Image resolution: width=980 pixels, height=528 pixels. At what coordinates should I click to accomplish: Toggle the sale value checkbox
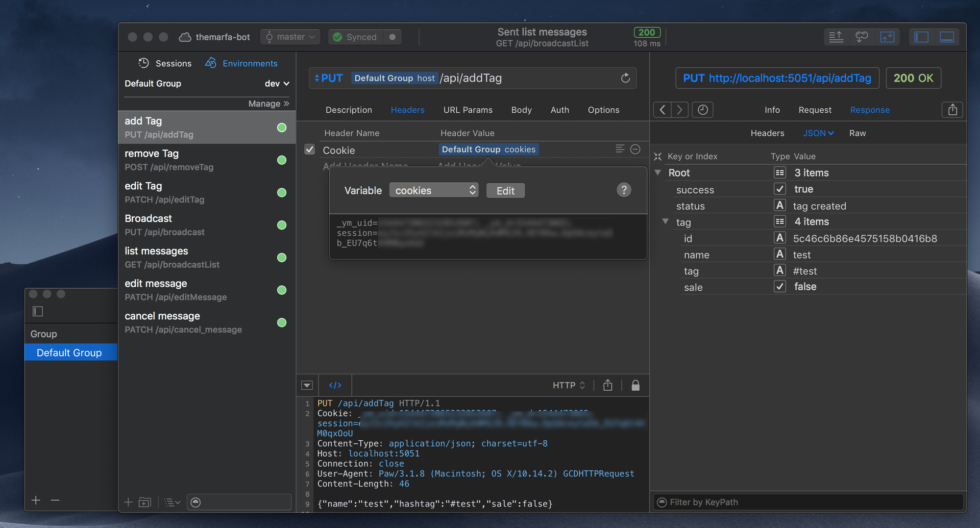780,287
